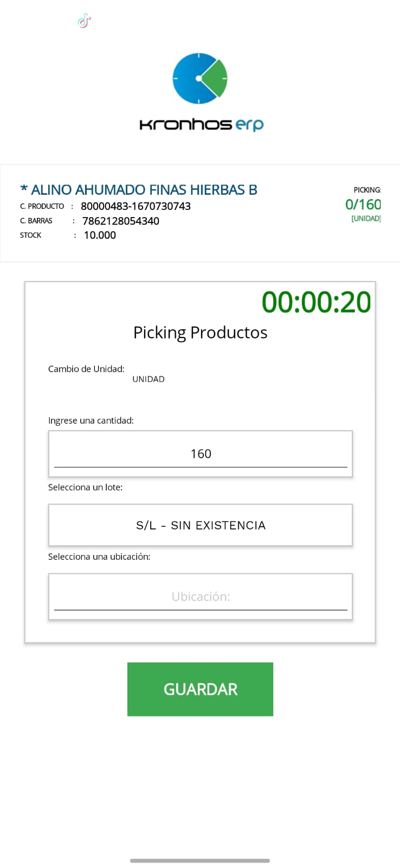Click the picking counter 0/160
This screenshot has width=400, height=868.
click(x=363, y=205)
